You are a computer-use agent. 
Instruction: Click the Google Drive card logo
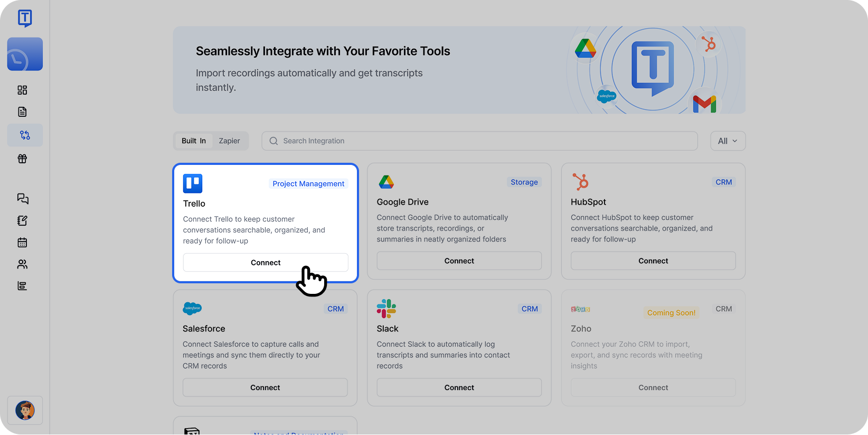(386, 182)
